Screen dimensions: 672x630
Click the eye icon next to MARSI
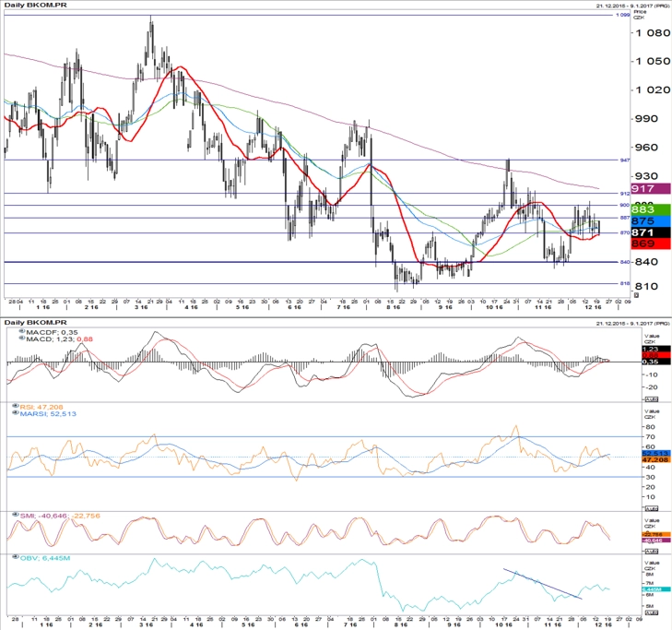tap(16, 413)
